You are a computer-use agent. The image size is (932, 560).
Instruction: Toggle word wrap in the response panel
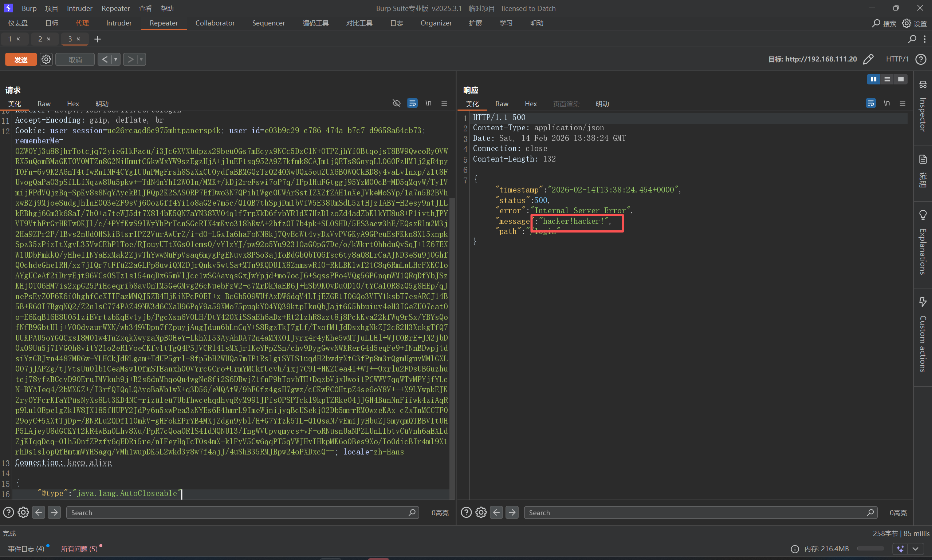point(870,103)
